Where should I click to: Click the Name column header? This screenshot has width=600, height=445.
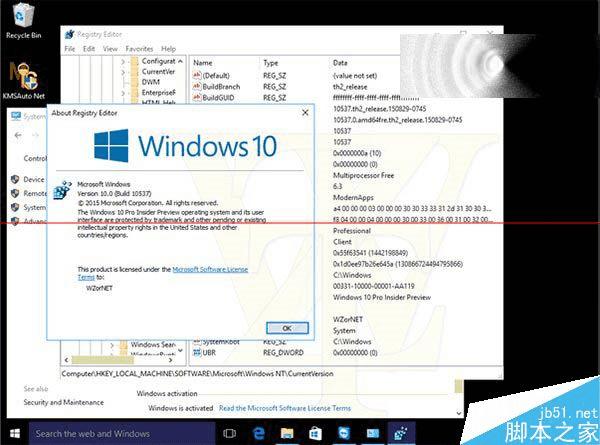tap(203, 63)
